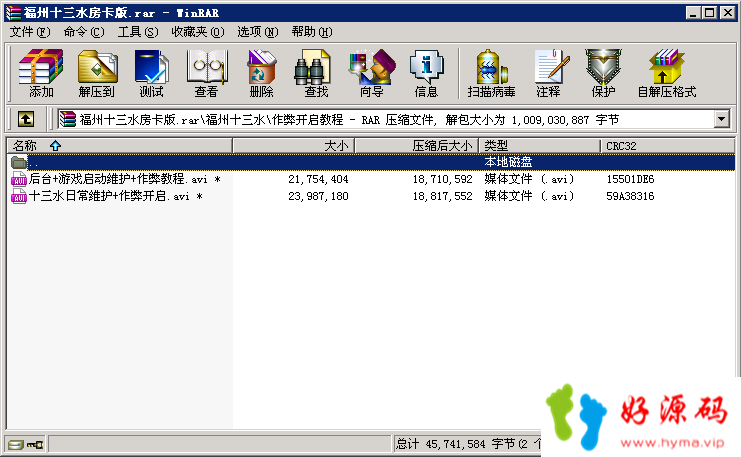
Task: Open the 帮助(H) menu
Action: click(x=312, y=32)
